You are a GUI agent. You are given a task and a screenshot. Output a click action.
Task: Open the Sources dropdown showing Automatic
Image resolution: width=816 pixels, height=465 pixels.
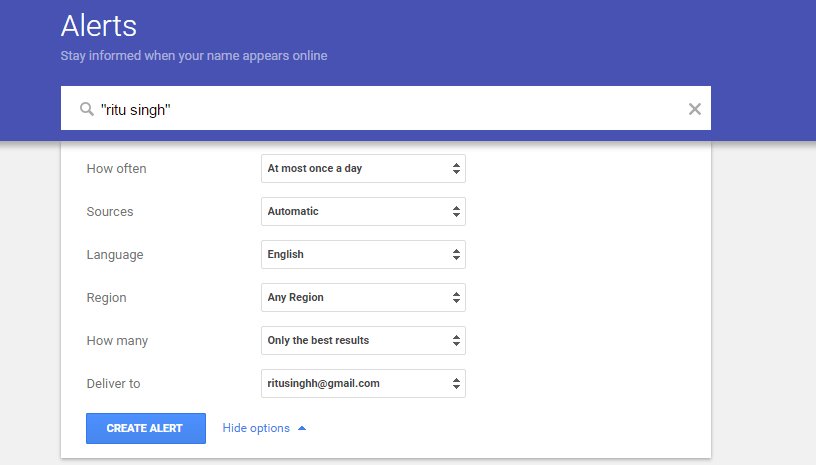[x=363, y=211]
